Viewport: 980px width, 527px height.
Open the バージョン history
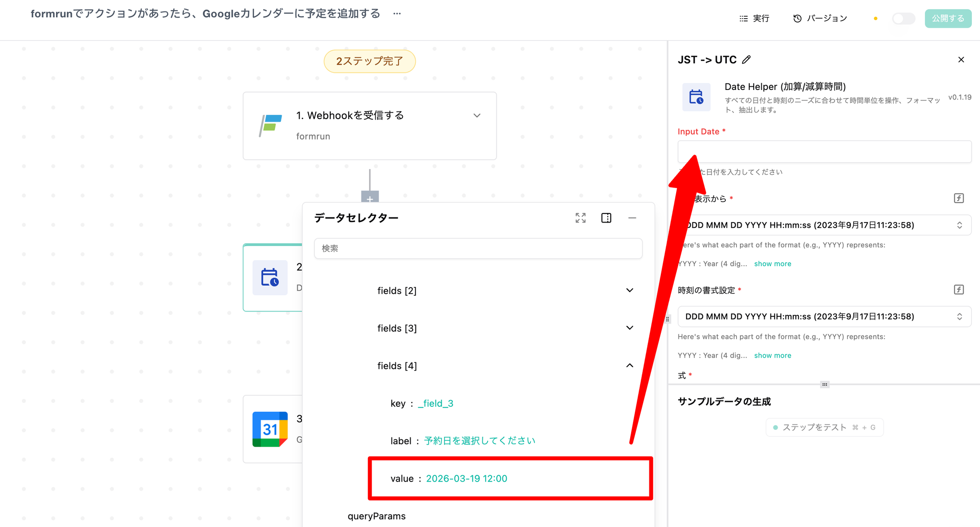820,19
